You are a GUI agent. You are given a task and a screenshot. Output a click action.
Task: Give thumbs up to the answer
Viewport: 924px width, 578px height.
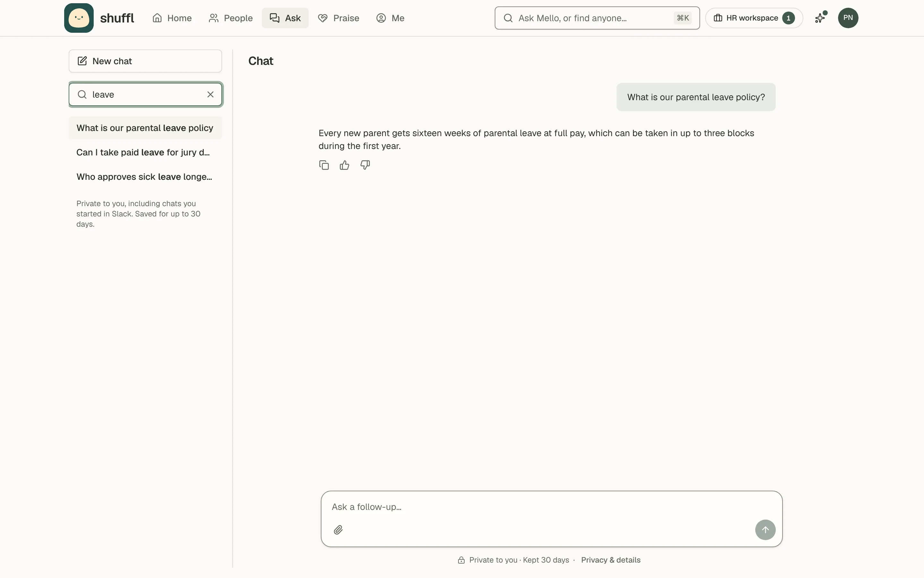click(x=344, y=165)
